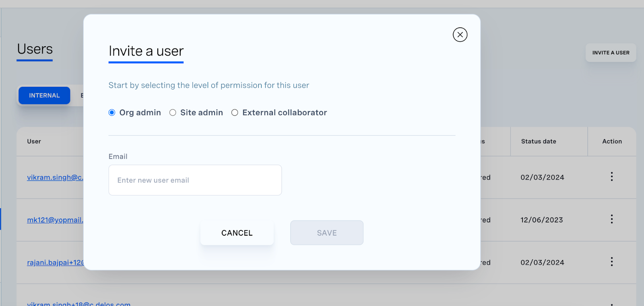Click the User column header
644x306 pixels.
pos(34,142)
